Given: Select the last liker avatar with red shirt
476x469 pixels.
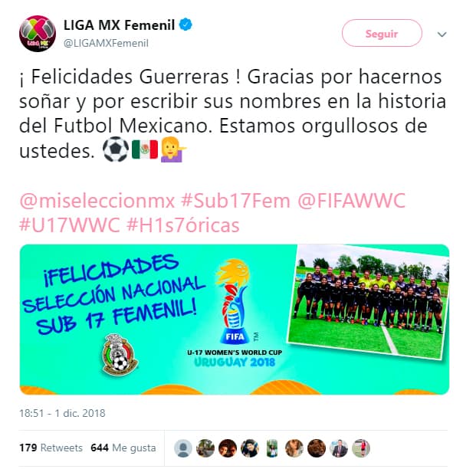Looking at the screenshot, I should click(x=361, y=448).
